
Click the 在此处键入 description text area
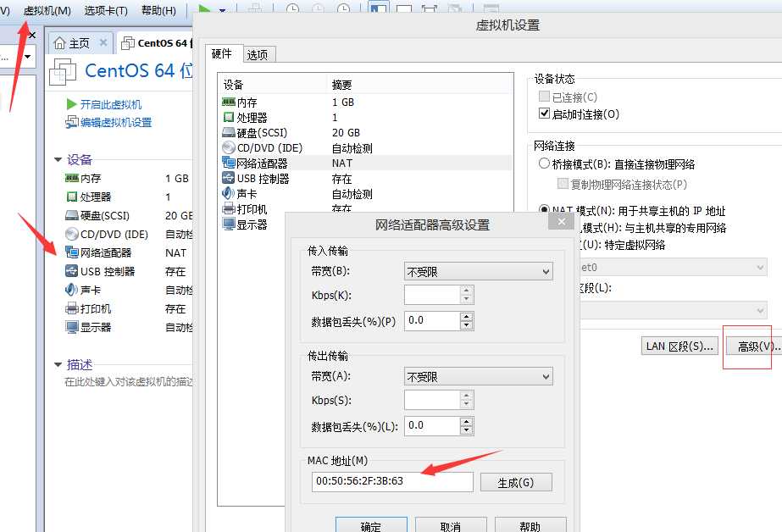tap(129, 382)
